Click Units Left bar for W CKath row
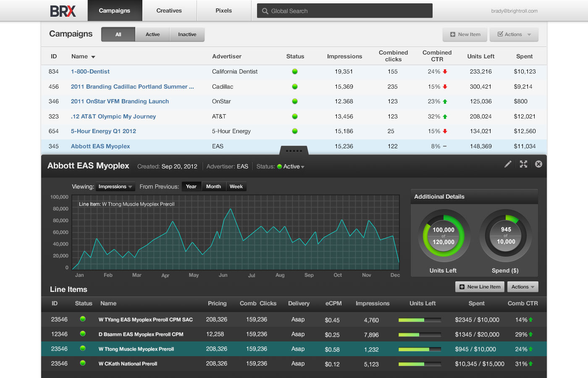Viewport: 588px width, 378px height. click(x=420, y=364)
